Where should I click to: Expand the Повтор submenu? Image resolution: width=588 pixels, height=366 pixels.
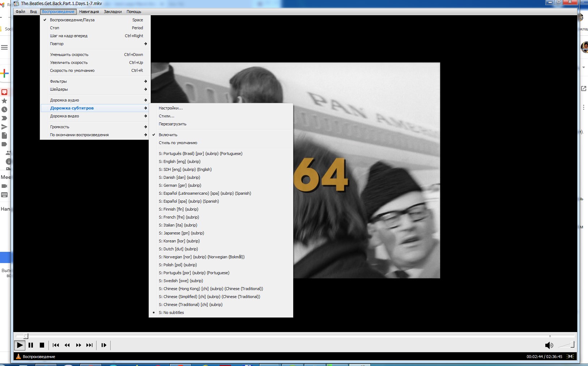point(95,44)
